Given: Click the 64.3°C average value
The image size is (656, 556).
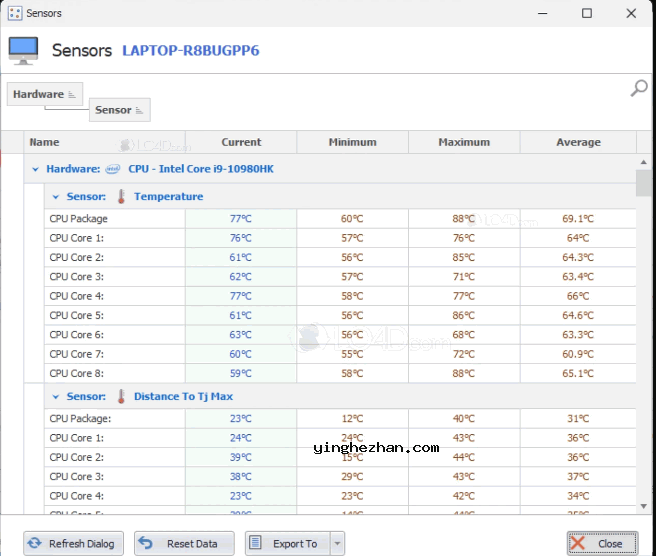Looking at the screenshot, I should point(578,257).
